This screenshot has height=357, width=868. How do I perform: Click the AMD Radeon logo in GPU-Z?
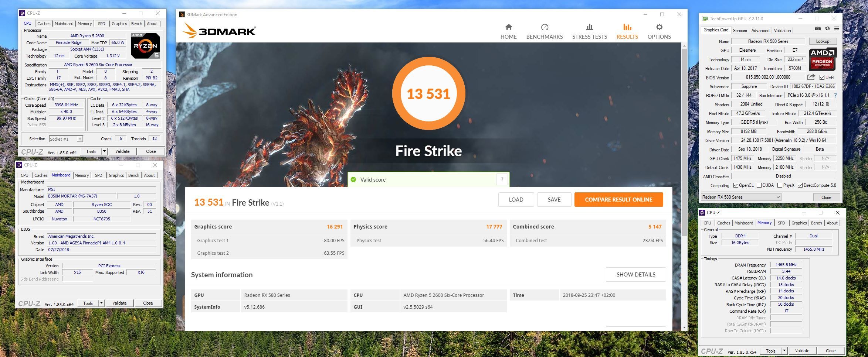click(x=822, y=59)
